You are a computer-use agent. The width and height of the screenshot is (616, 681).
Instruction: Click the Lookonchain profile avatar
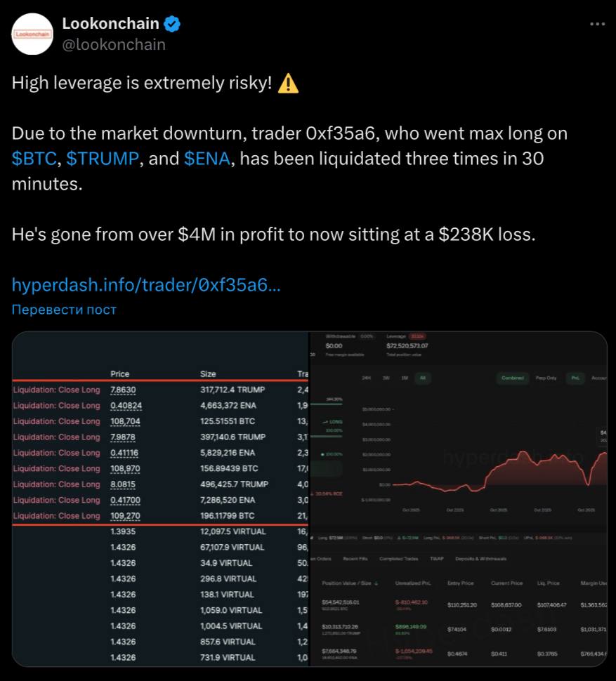[x=32, y=34]
